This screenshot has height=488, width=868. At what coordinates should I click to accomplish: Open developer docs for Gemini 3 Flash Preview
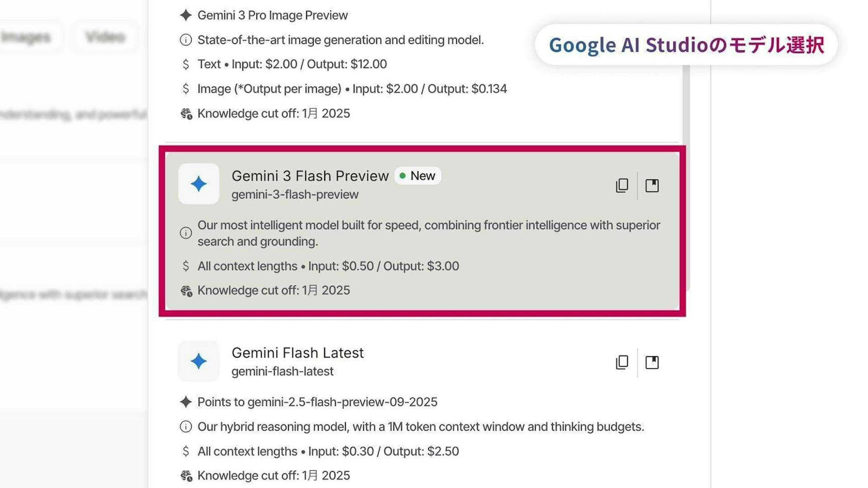652,185
